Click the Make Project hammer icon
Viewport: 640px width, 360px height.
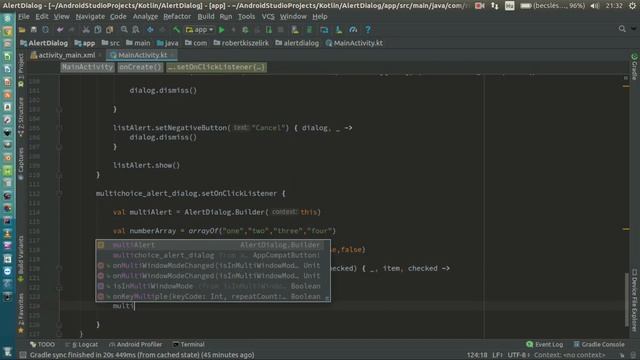[x=176, y=30]
